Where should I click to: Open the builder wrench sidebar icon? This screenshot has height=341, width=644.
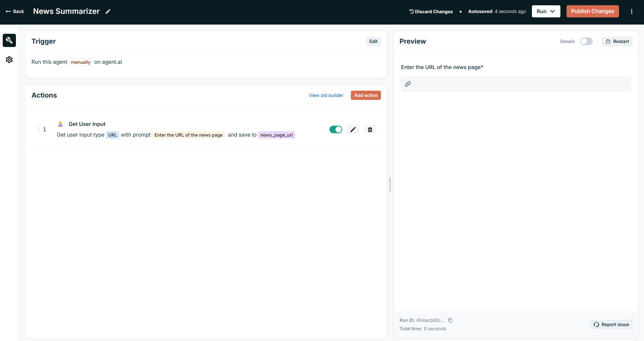pyautogui.click(x=9, y=40)
